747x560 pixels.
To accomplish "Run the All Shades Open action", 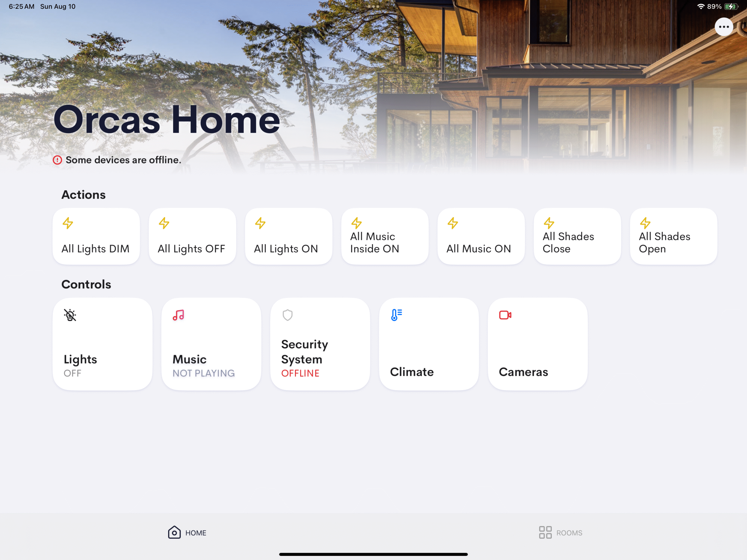I will (x=673, y=236).
